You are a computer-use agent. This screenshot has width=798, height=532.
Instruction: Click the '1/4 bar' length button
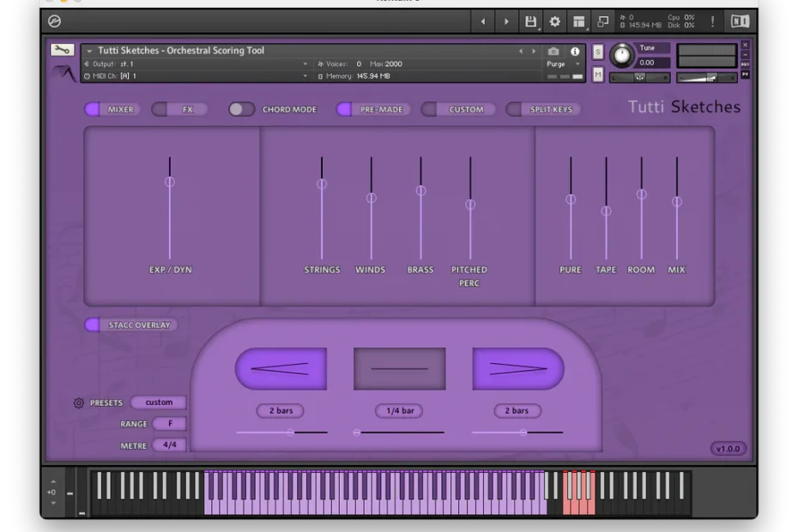[x=399, y=411]
